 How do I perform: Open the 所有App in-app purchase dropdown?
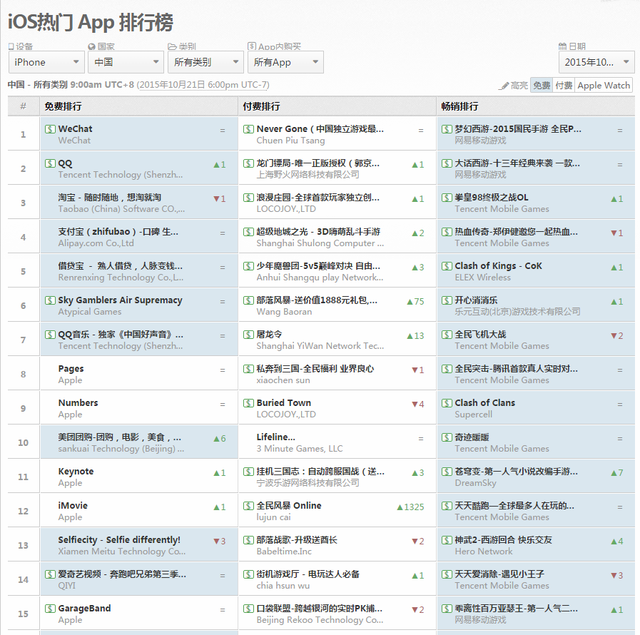pyautogui.click(x=285, y=62)
